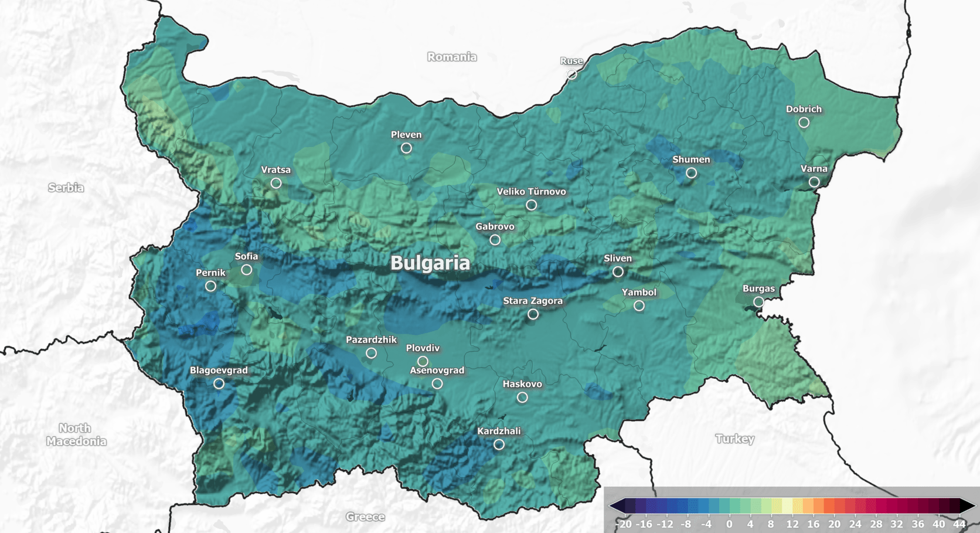Click the Shumen city marker
Image resolution: width=980 pixels, height=533 pixels.
pos(692,173)
